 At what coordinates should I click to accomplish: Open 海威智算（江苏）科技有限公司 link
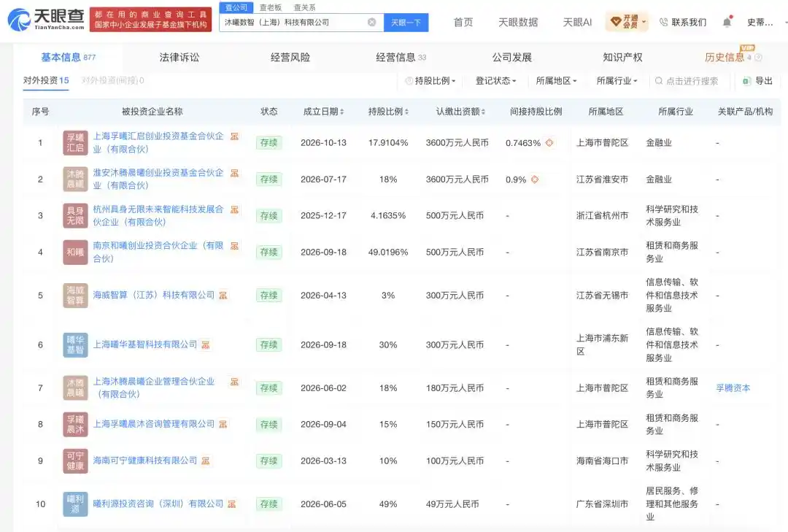[154, 295]
